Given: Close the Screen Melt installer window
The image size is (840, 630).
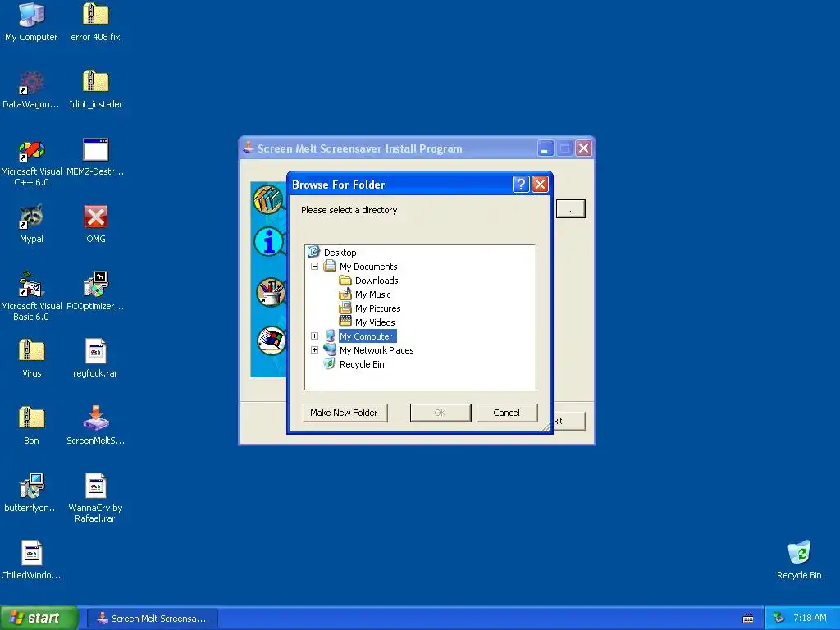Looking at the screenshot, I should point(583,148).
